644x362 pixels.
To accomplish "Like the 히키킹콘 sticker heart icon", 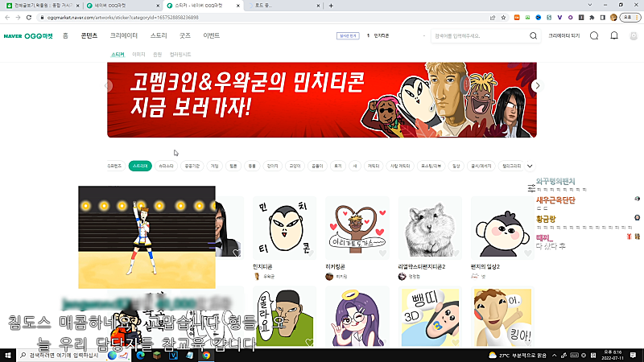I will coord(382,253).
